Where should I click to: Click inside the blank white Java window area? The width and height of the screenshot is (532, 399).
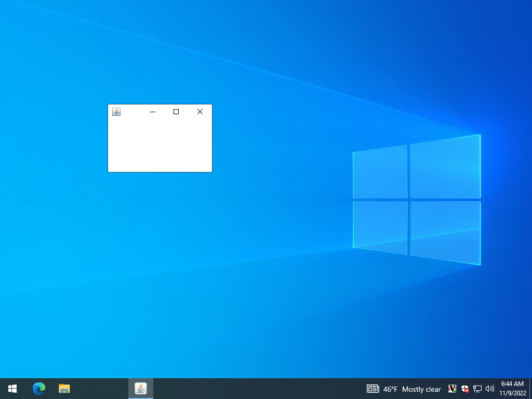pyautogui.click(x=160, y=145)
